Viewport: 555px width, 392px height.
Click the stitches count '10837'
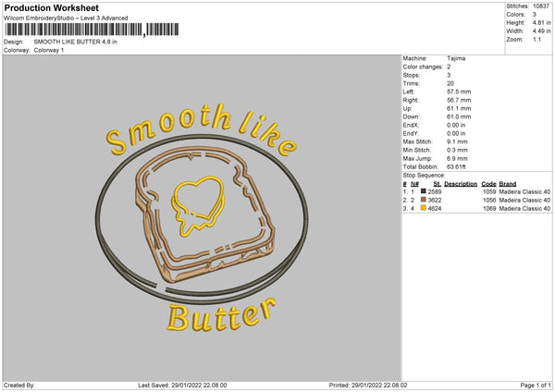click(541, 6)
